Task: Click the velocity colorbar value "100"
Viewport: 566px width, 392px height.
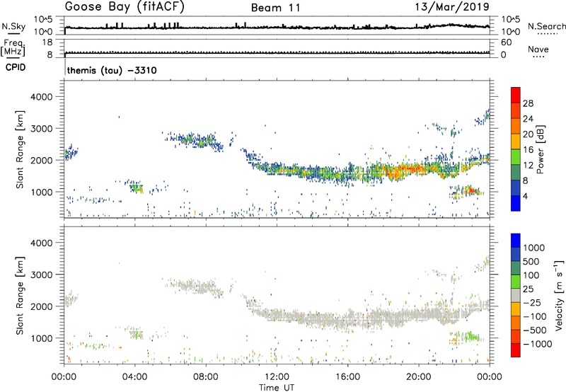Action: point(531,275)
